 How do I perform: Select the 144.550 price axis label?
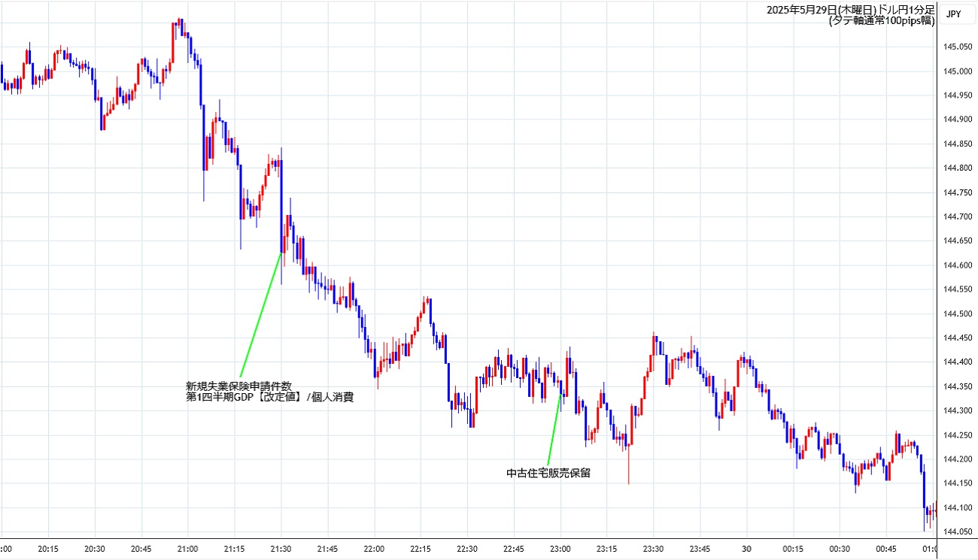(957, 289)
